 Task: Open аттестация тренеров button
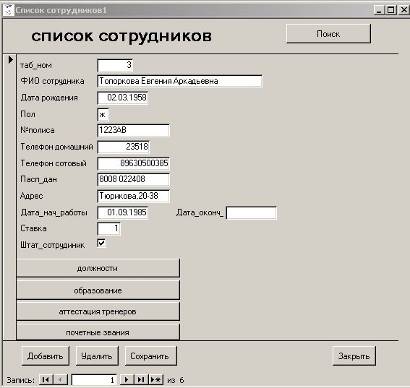click(98, 312)
